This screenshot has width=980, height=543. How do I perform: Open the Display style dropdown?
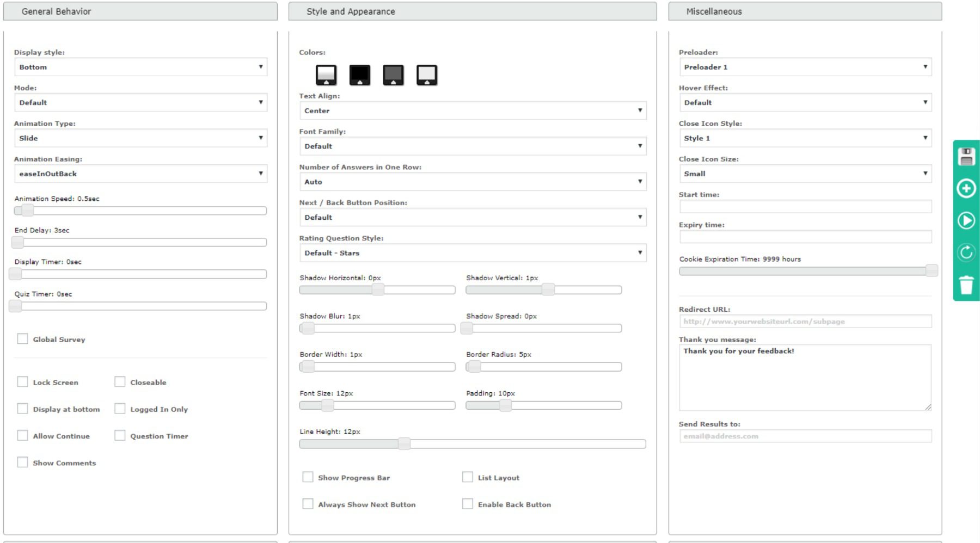[140, 67]
